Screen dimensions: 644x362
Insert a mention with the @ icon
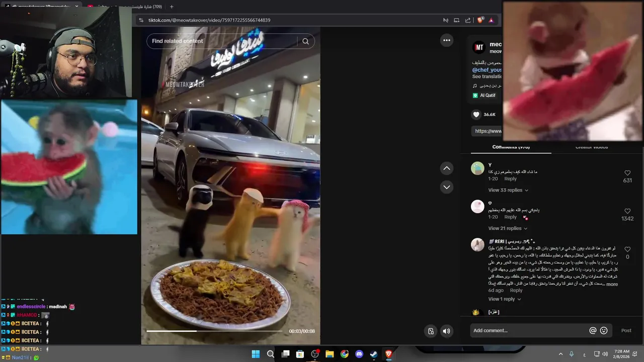593,330
